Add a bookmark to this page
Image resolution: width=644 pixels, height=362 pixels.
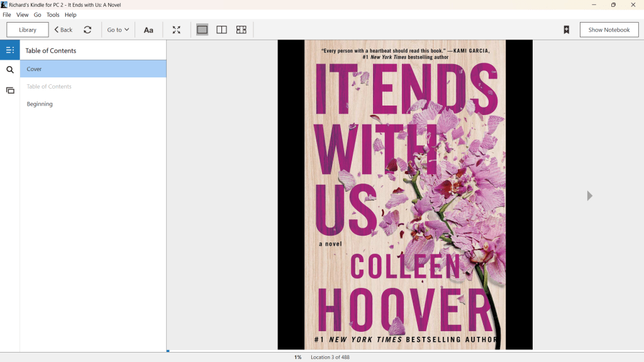(x=566, y=30)
